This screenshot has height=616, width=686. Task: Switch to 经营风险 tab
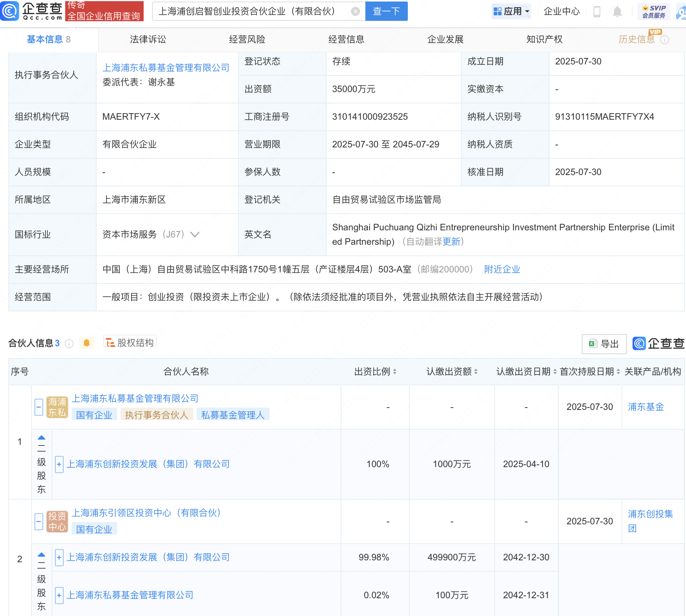tap(247, 39)
